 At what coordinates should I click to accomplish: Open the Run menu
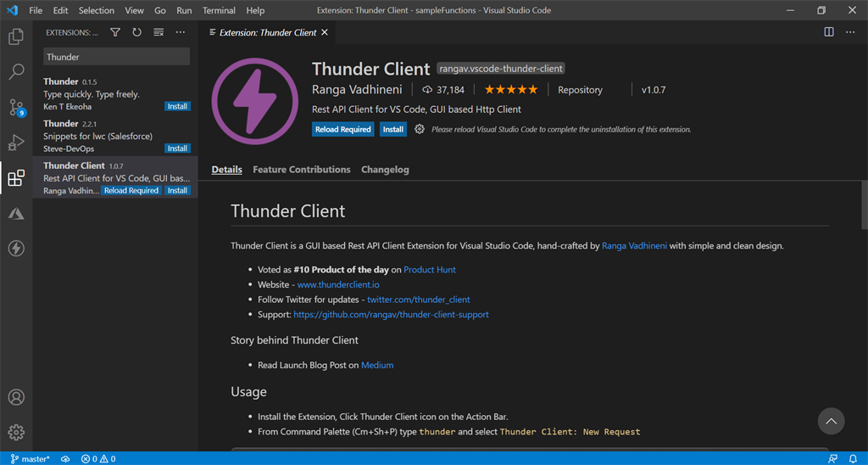(x=184, y=10)
